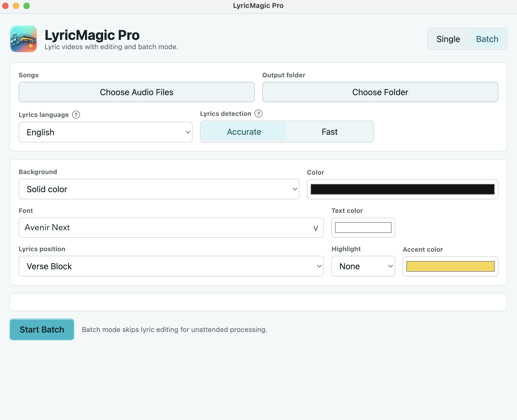Click the 'Songs' label
The width and height of the screenshot is (517, 420).
[29, 75]
